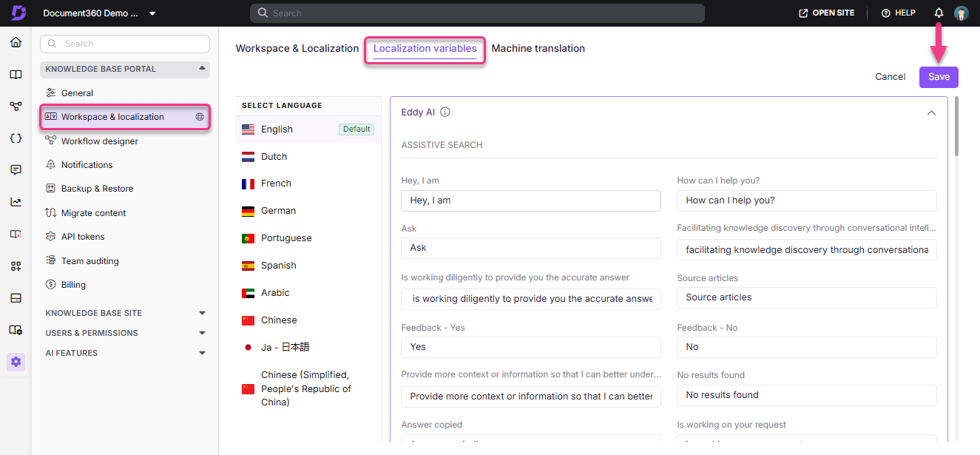Select the Documentation book icon in the left rail
This screenshot has height=455, width=980.
pyautogui.click(x=16, y=74)
